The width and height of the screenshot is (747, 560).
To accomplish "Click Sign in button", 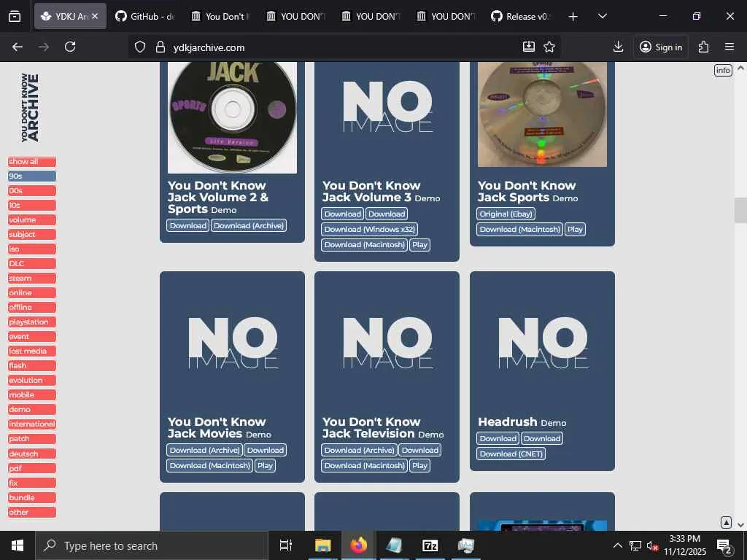I will click(661, 47).
